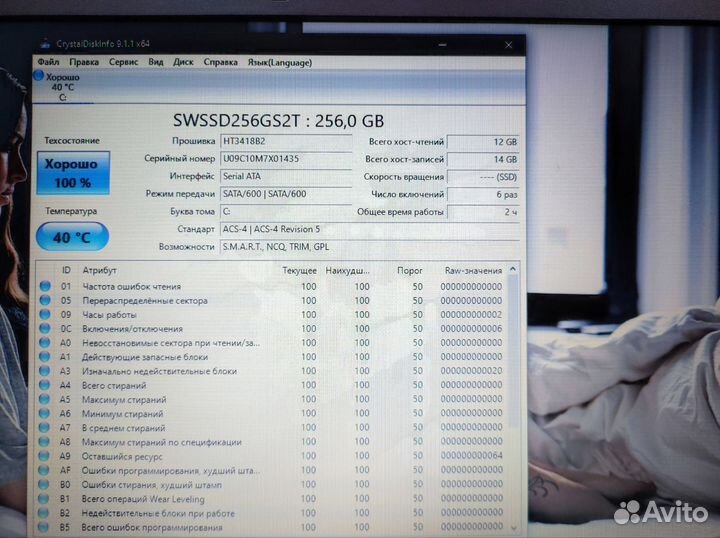
Task: Click the Raw-значения column header
Action: [x=473, y=271]
